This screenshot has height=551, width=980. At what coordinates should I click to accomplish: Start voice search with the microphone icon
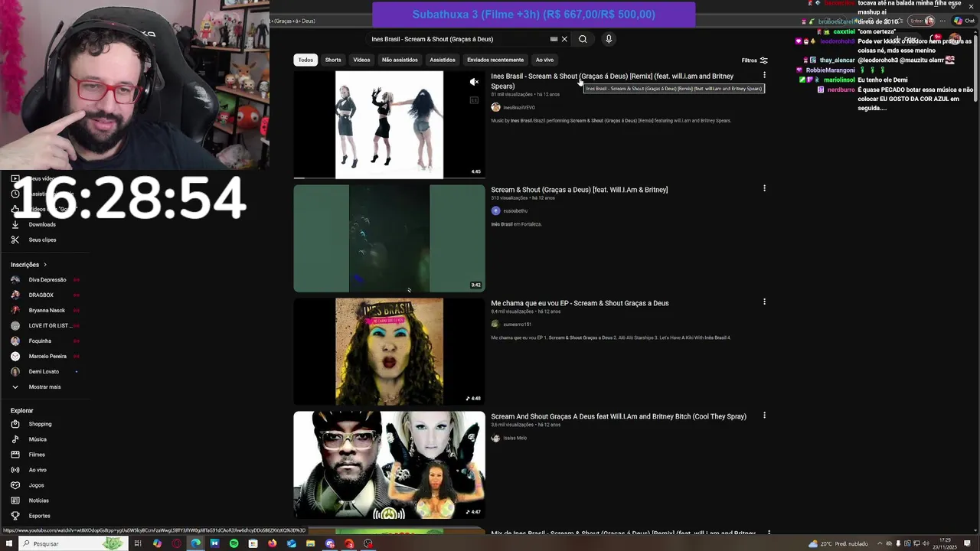(609, 39)
